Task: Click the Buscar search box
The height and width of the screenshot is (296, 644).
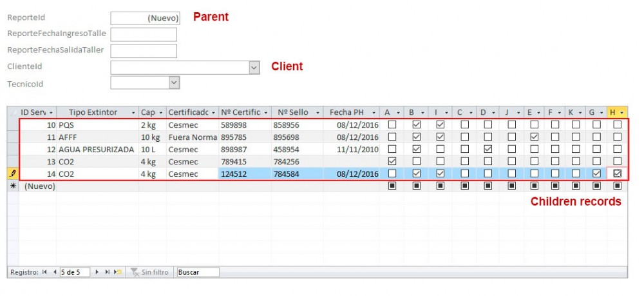Action: coord(197,273)
